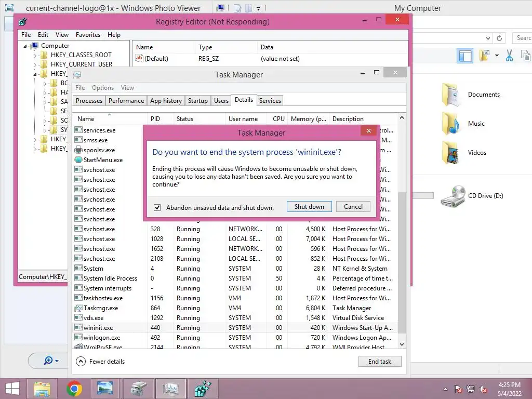
Task: Switch to the Services tab
Action: coord(270,101)
